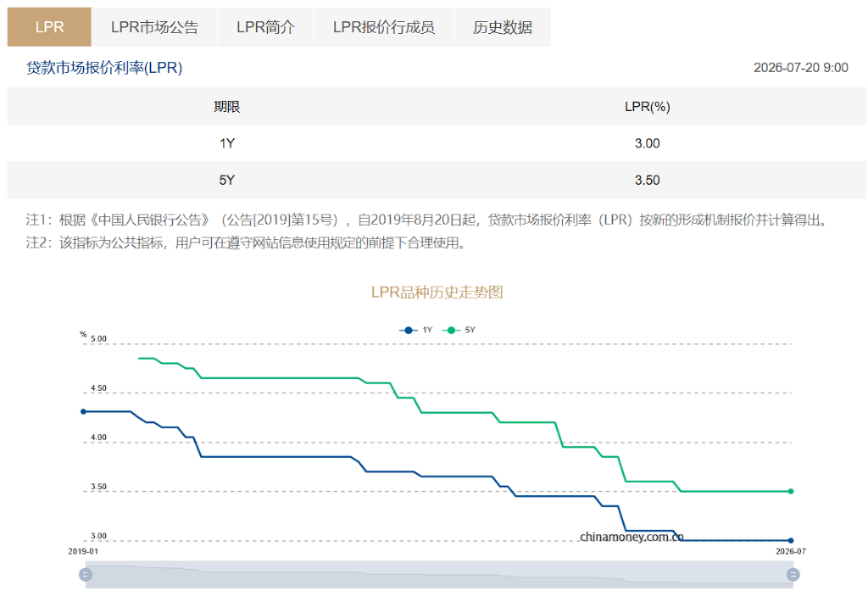Click the 2026-07-20 9:00 timestamp
The width and height of the screenshot is (868, 614).
[x=800, y=68]
